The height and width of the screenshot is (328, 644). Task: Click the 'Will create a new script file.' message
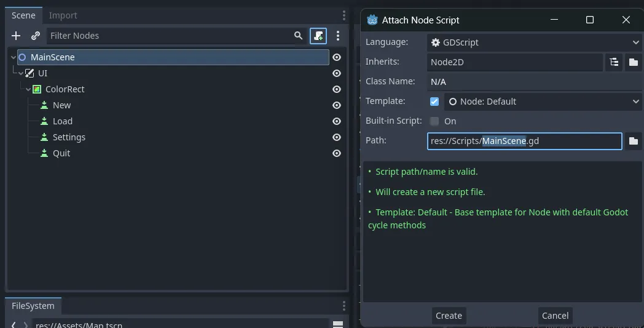tap(430, 192)
